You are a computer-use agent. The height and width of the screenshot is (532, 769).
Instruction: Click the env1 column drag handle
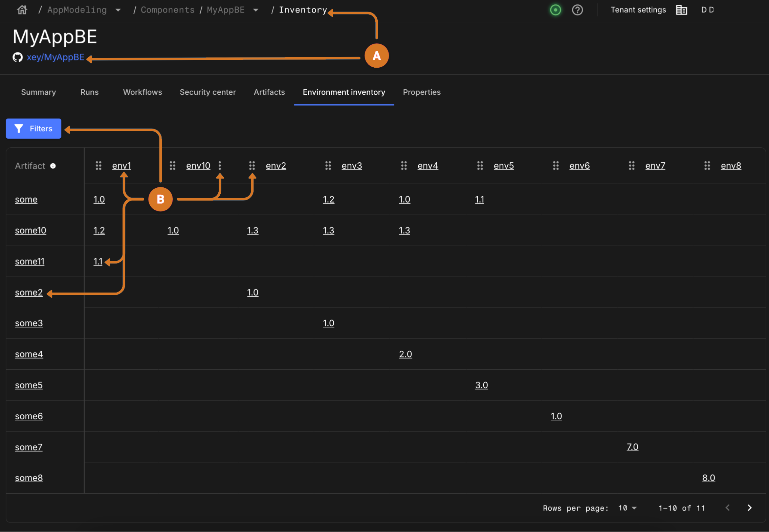pyautogui.click(x=98, y=165)
